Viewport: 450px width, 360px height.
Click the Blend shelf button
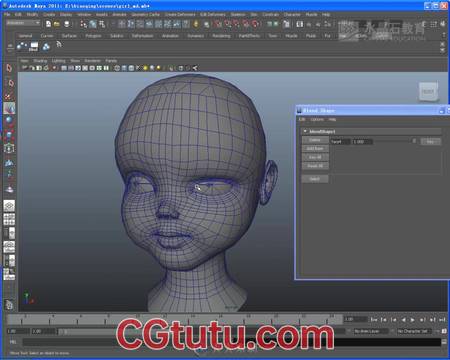coord(34,46)
